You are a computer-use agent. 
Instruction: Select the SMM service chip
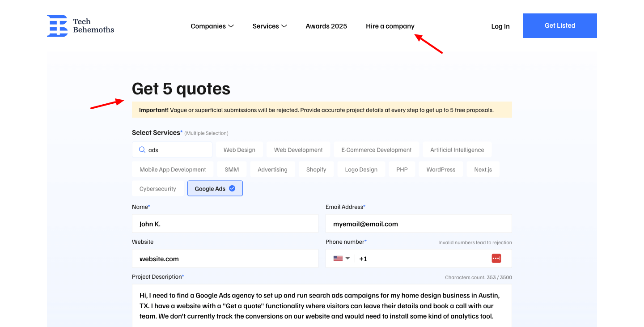pyautogui.click(x=232, y=170)
